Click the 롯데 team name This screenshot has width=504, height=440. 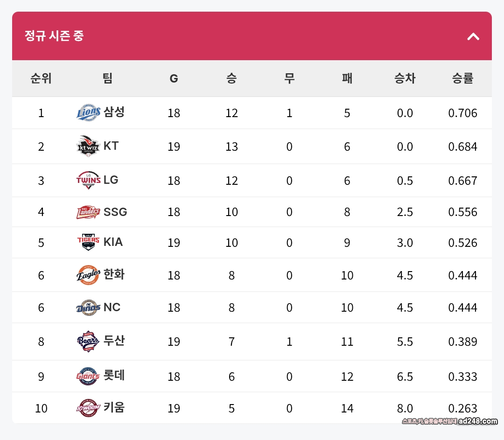point(114,376)
